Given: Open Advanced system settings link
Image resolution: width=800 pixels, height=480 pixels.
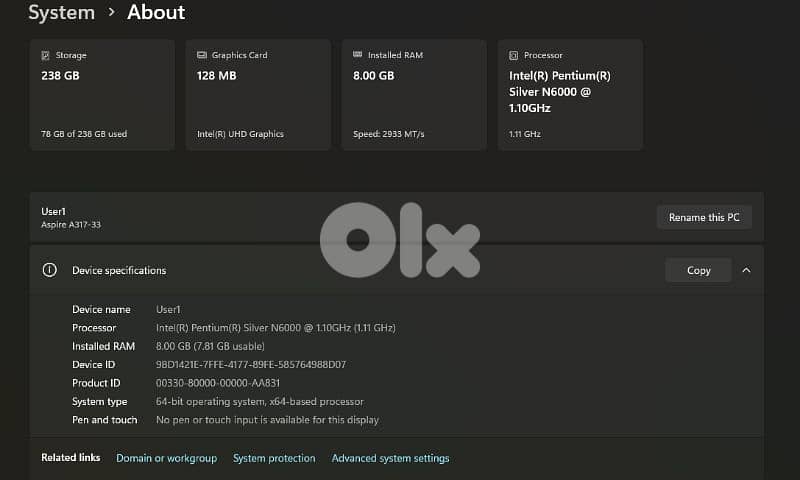Looking at the screenshot, I should 390,458.
